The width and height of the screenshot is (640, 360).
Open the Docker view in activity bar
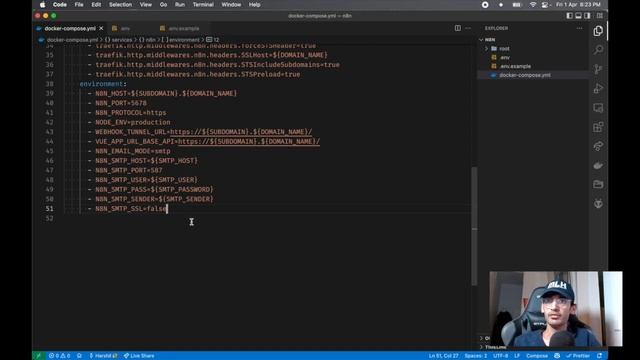click(598, 165)
